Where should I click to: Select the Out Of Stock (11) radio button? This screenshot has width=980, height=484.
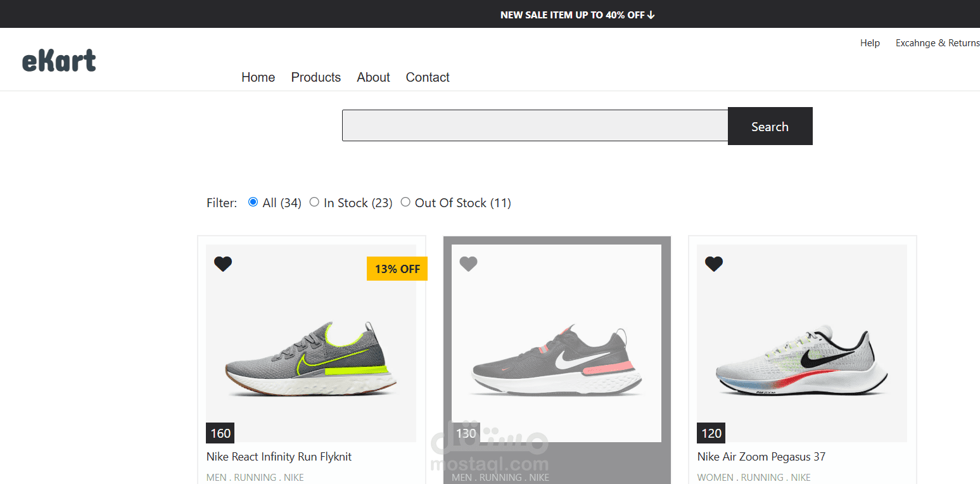click(x=405, y=202)
